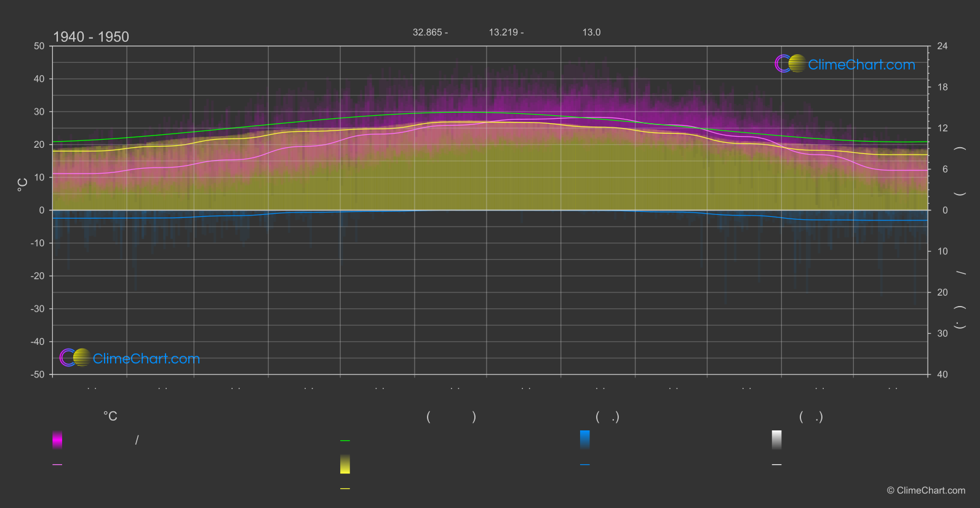Toggle the yellow line legend marker
Screen dimensions: 980x508
click(345, 489)
